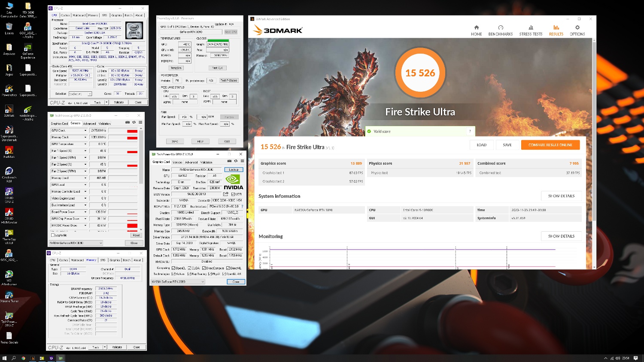
Task: Click the SAVE button in 3DMark
Action: coord(507,145)
